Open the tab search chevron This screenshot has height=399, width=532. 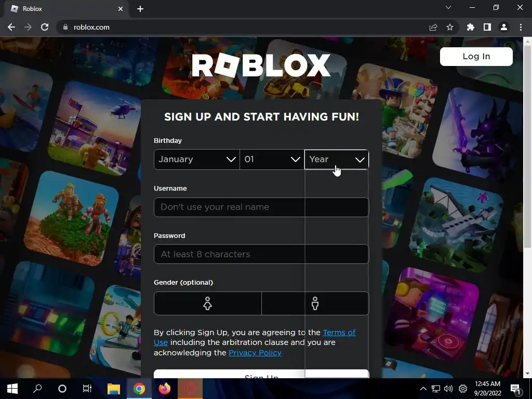point(448,7)
